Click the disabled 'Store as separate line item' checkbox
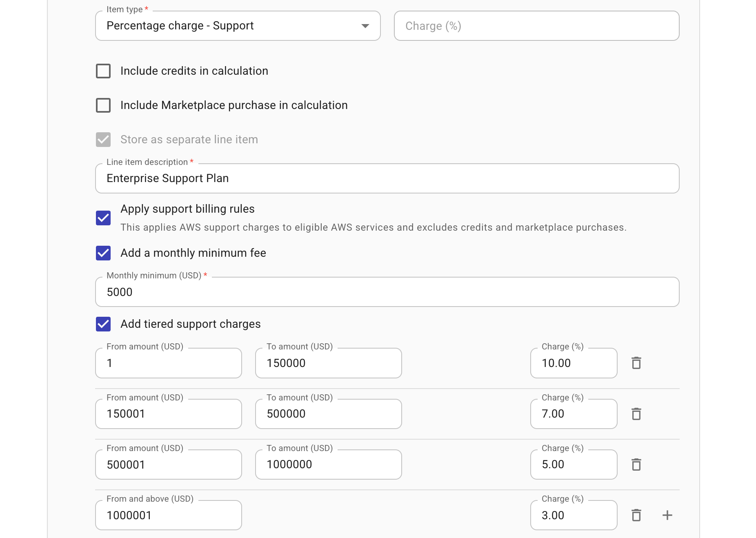The image size is (756, 538). point(103,140)
